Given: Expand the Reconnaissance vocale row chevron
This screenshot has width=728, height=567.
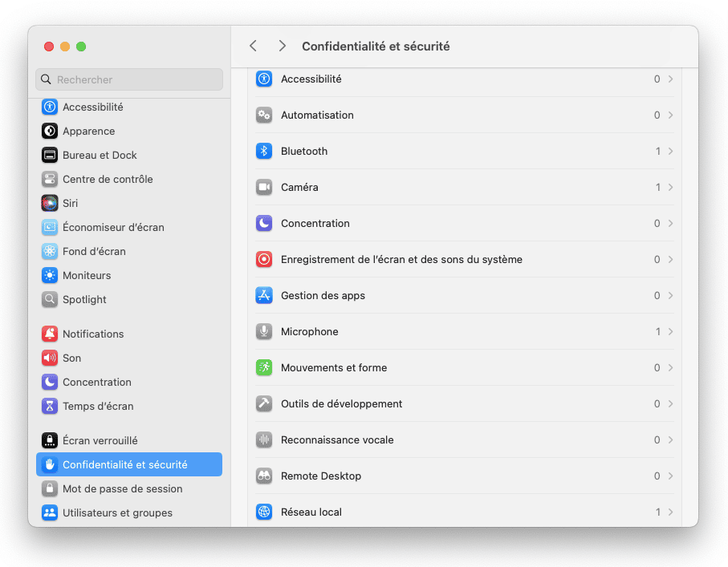Looking at the screenshot, I should pos(670,439).
